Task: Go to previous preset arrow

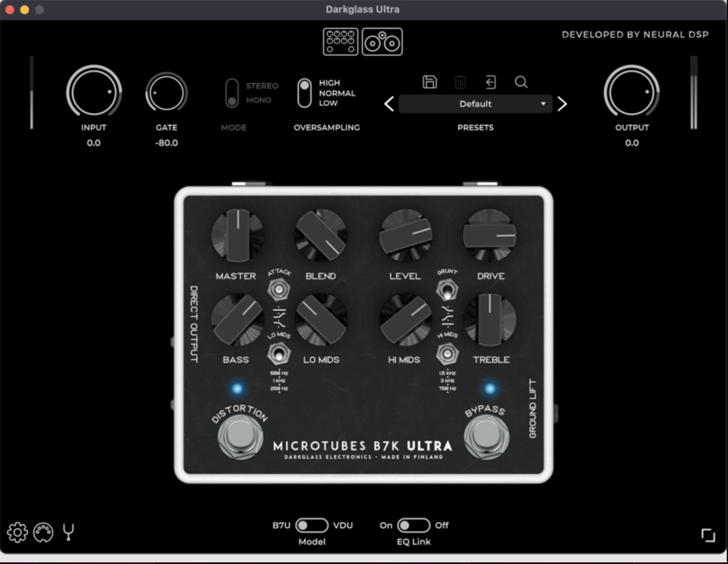Action: [x=389, y=104]
